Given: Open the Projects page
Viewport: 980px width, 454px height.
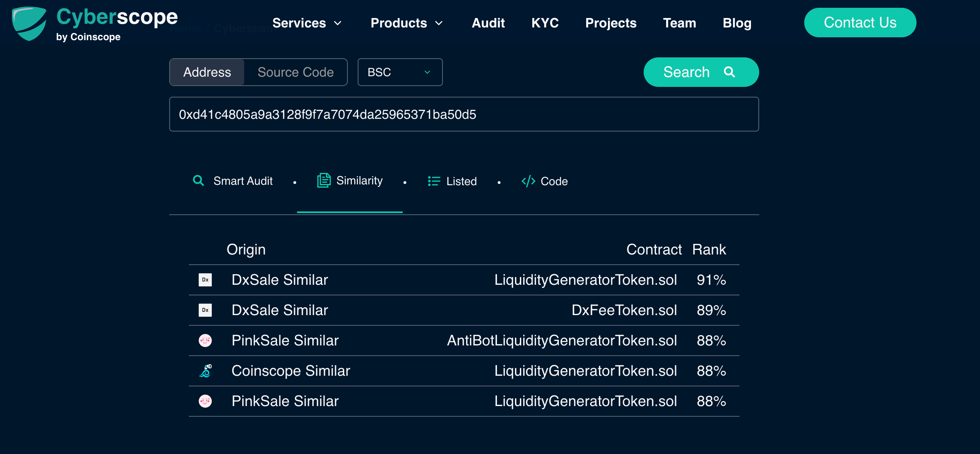Looking at the screenshot, I should click(x=611, y=23).
